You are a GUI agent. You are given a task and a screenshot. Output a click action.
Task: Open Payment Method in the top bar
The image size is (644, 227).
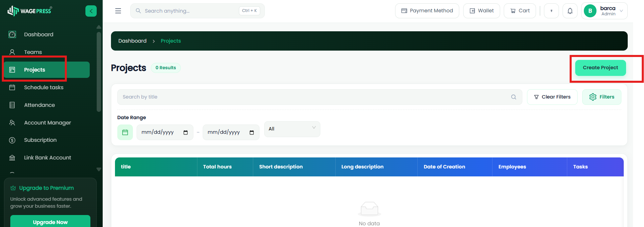click(427, 11)
